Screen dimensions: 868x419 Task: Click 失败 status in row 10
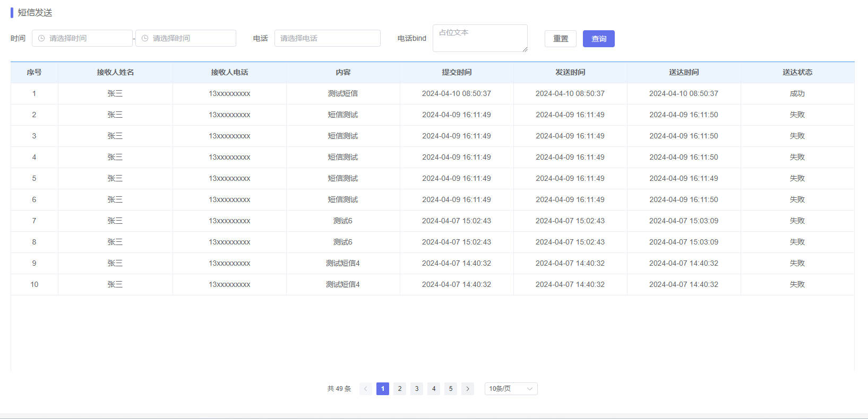[797, 284]
